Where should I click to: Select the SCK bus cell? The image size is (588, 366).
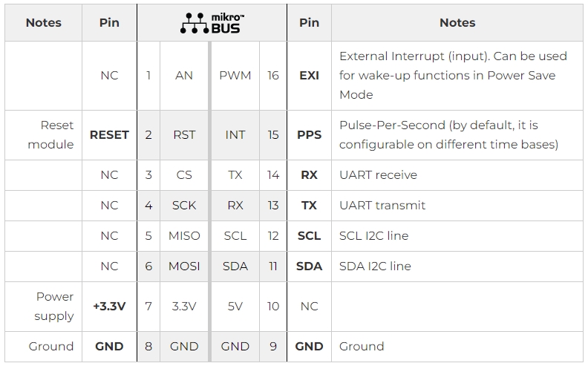point(184,206)
